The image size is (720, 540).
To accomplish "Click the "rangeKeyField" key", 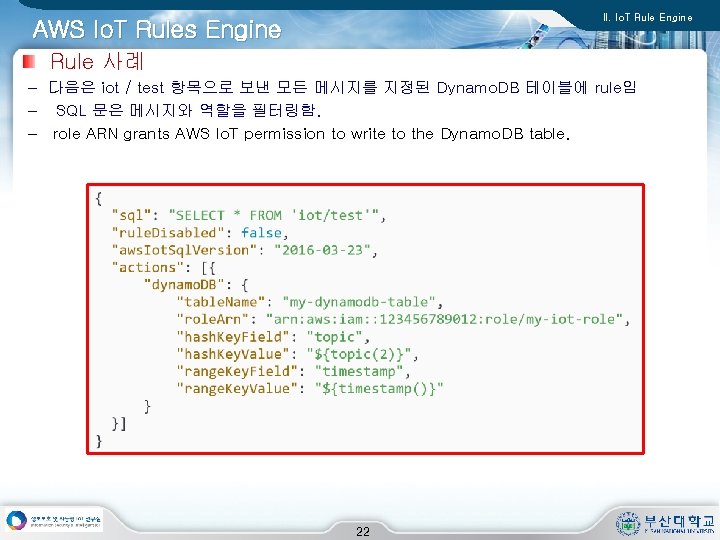I will 237,371.
